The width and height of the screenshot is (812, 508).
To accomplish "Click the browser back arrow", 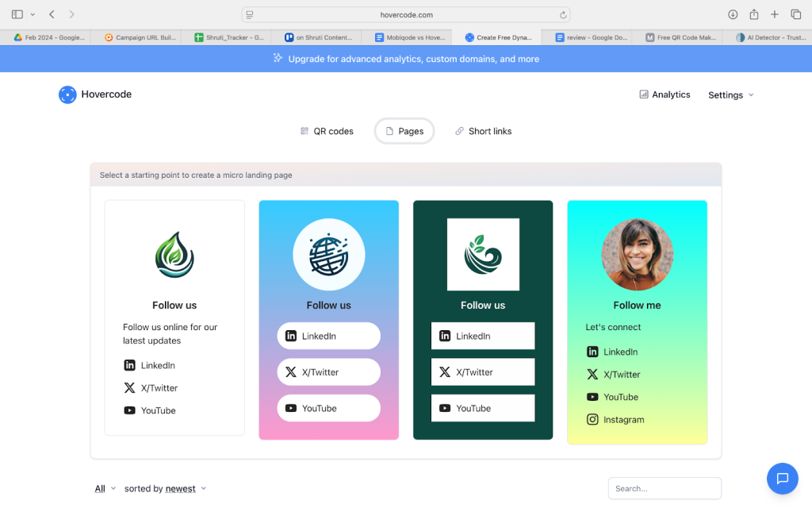I will click(52, 14).
